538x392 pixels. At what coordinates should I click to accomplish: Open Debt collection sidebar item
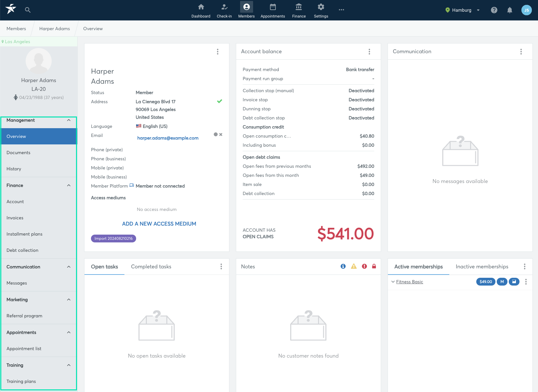pyautogui.click(x=39, y=250)
